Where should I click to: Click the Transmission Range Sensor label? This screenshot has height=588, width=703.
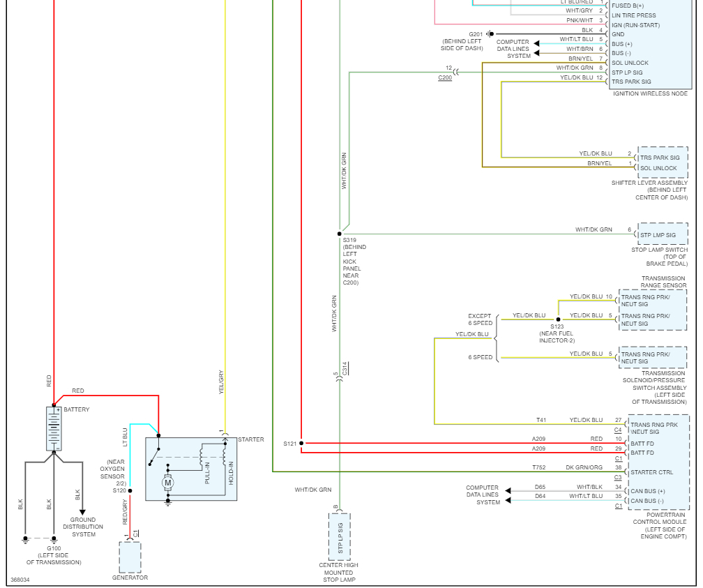coord(663,282)
